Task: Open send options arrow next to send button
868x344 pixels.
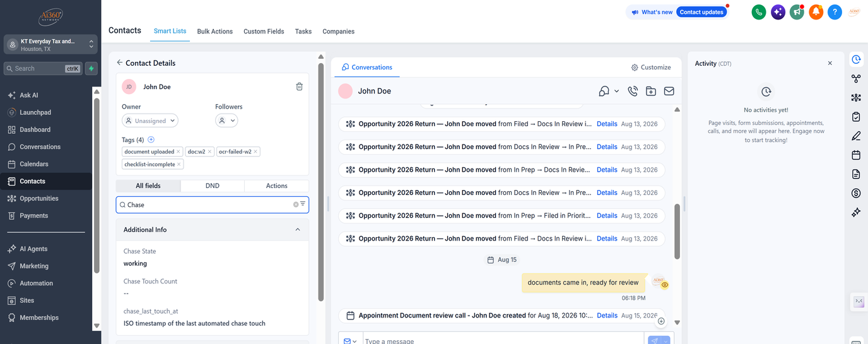Action: 666,340
